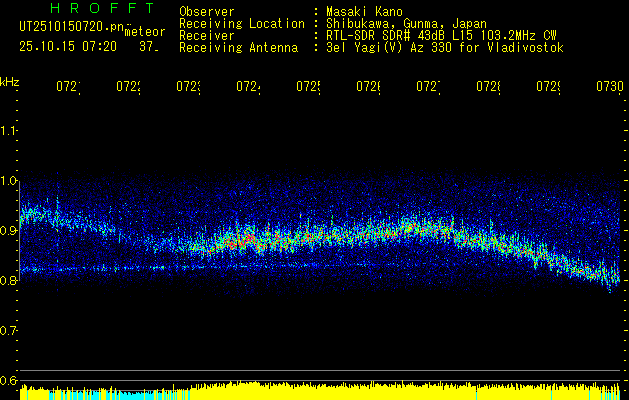The height and width of the screenshot is (400, 629).
Task: Click the 0724 time marker
Action: click(248, 87)
